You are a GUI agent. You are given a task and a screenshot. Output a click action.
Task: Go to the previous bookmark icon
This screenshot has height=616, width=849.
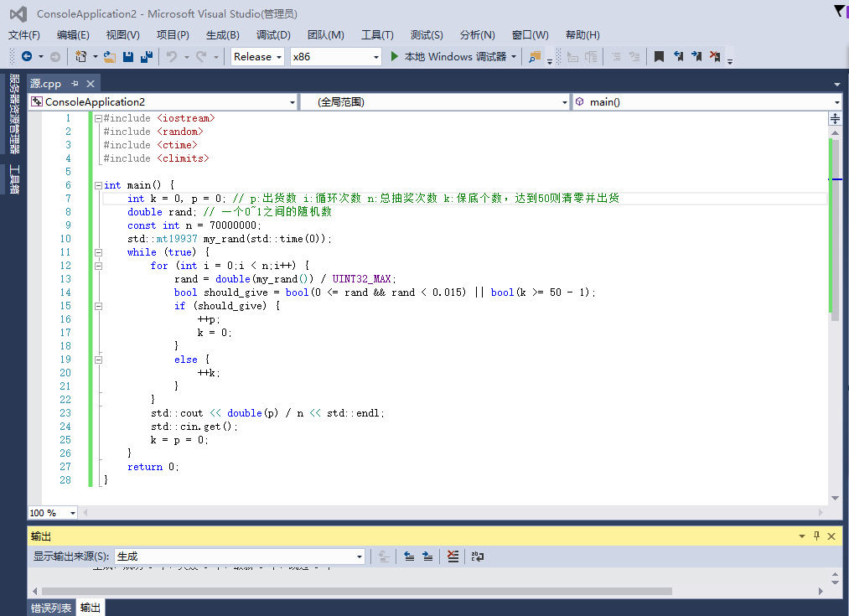pyautogui.click(x=678, y=56)
